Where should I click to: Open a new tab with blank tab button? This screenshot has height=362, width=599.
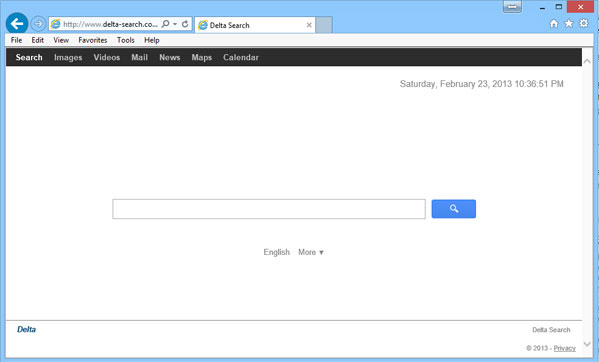pos(324,25)
